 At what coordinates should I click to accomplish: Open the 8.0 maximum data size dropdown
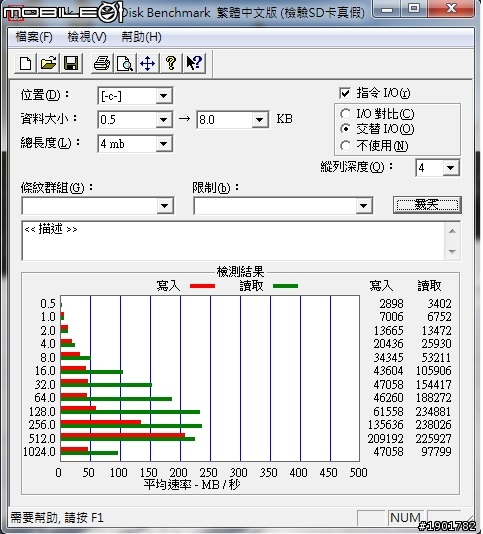pyautogui.click(x=260, y=120)
